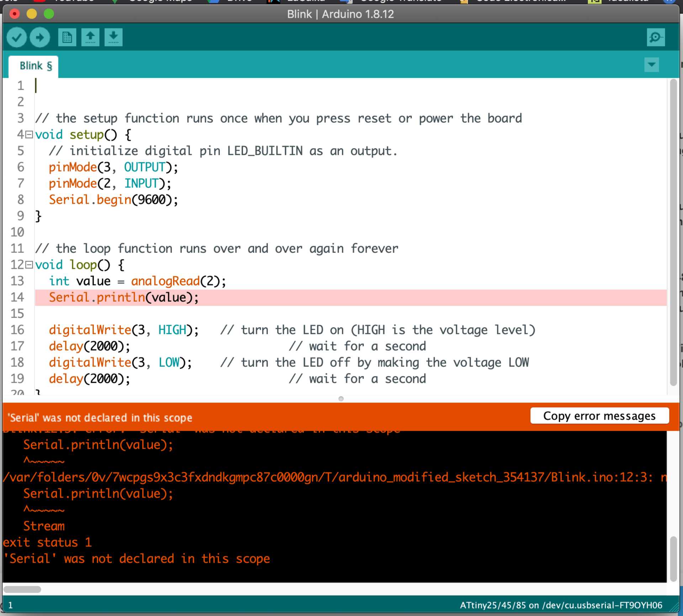Click the Open sketch icon
Image resolution: width=683 pixels, height=616 pixels.
coord(90,37)
